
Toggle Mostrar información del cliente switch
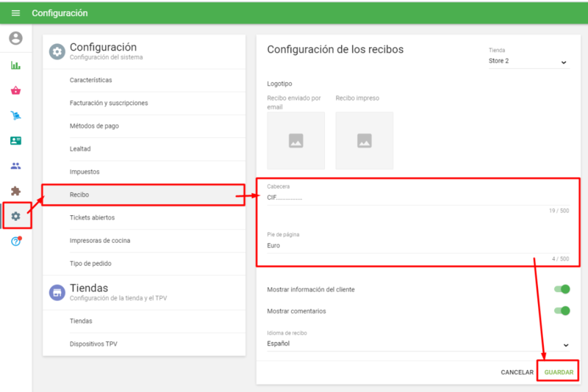pos(562,289)
